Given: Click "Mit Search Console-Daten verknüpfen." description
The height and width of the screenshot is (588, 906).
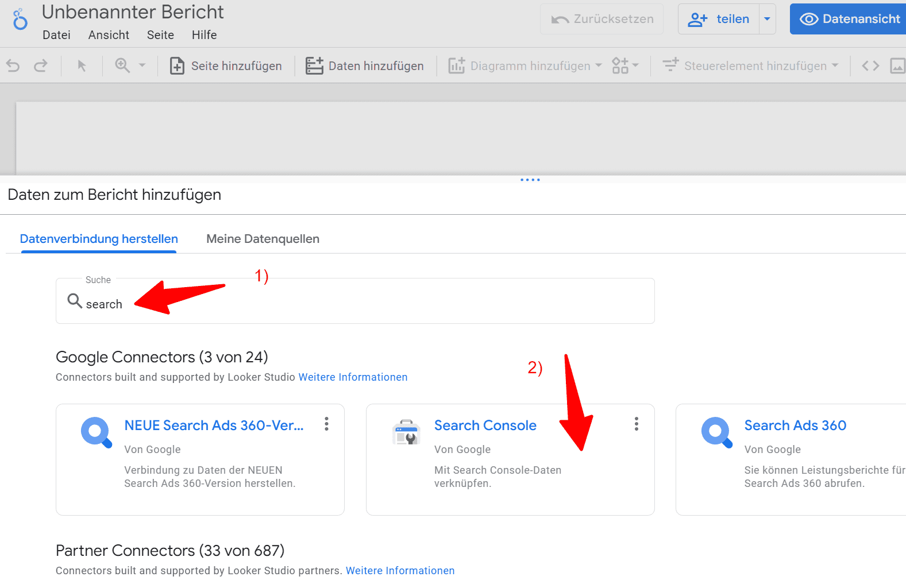Looking at the screenshot, I should 498,477.
